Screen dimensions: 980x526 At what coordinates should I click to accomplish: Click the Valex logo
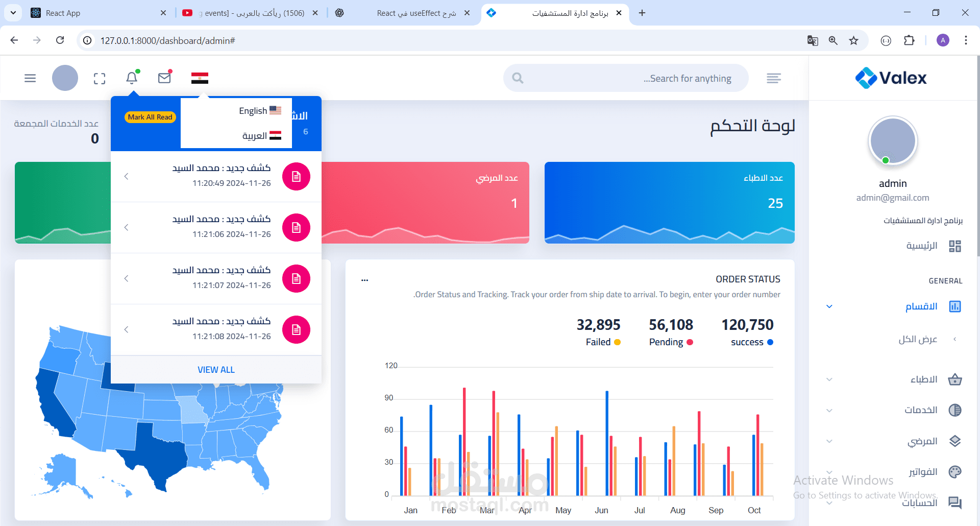pyautogui.click(x=891, y=78)
